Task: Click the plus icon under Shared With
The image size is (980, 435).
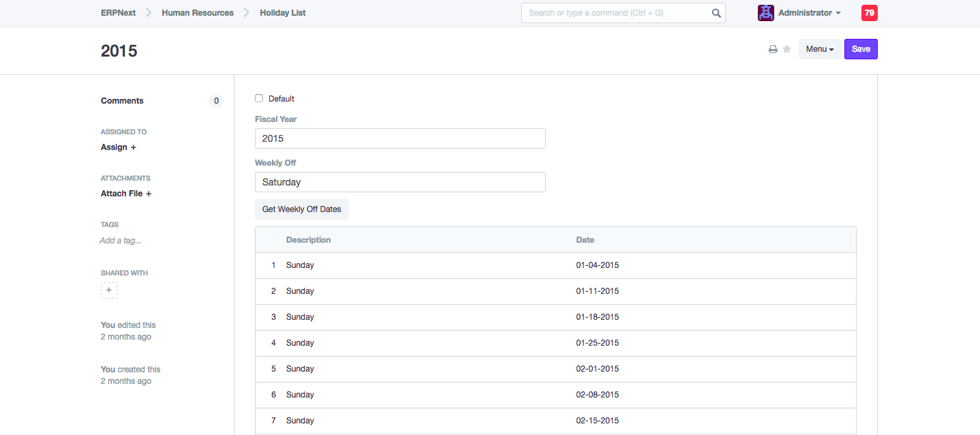Action: pos(109,290)
